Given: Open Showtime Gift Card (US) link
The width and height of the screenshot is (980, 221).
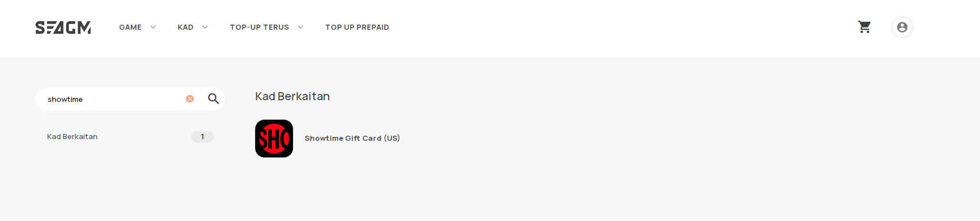Looking at the screenshot, I should (352, 138).
